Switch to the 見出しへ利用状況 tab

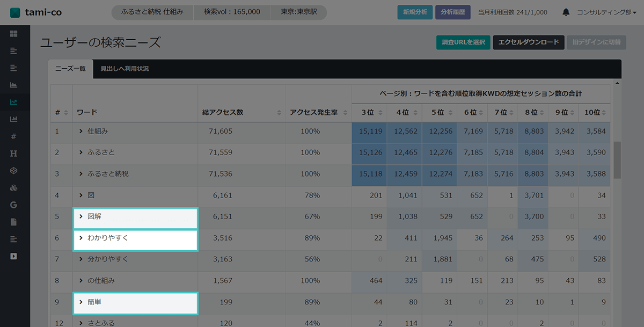tap(125, 69)
